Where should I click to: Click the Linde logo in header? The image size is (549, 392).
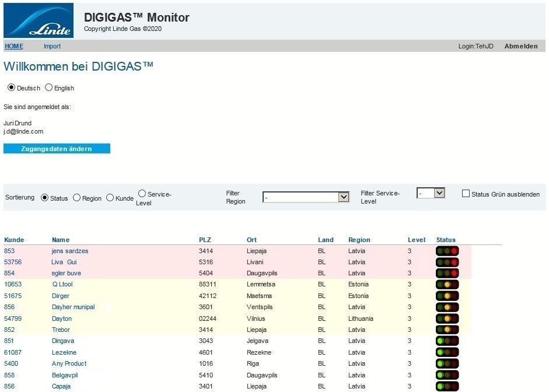tap(39, 20)
